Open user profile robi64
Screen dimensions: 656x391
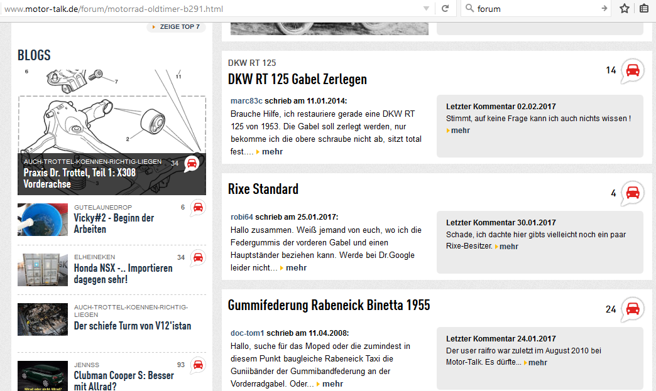241,217
